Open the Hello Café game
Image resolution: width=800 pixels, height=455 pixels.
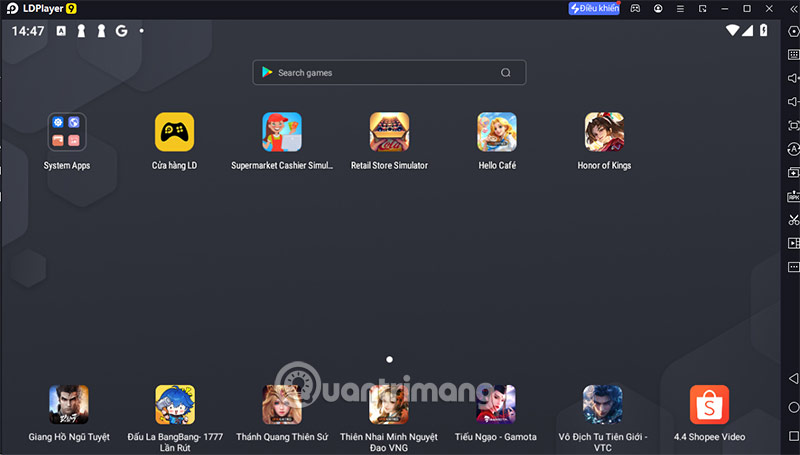click(x=497, y=132)
